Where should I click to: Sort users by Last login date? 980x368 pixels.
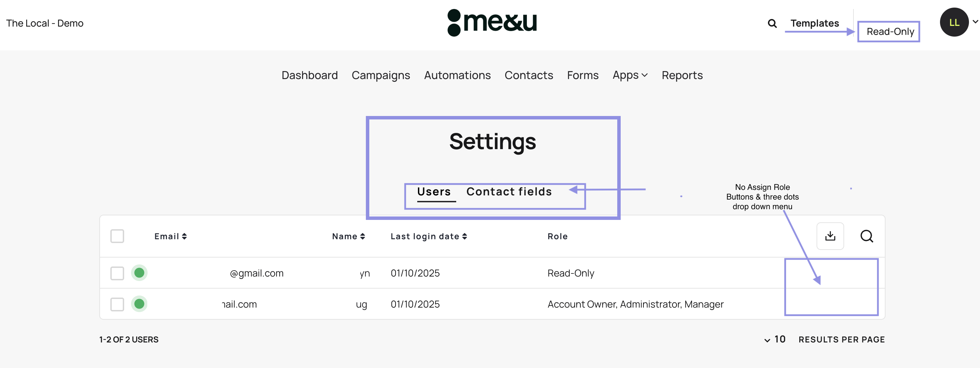(x=429, y=236)
